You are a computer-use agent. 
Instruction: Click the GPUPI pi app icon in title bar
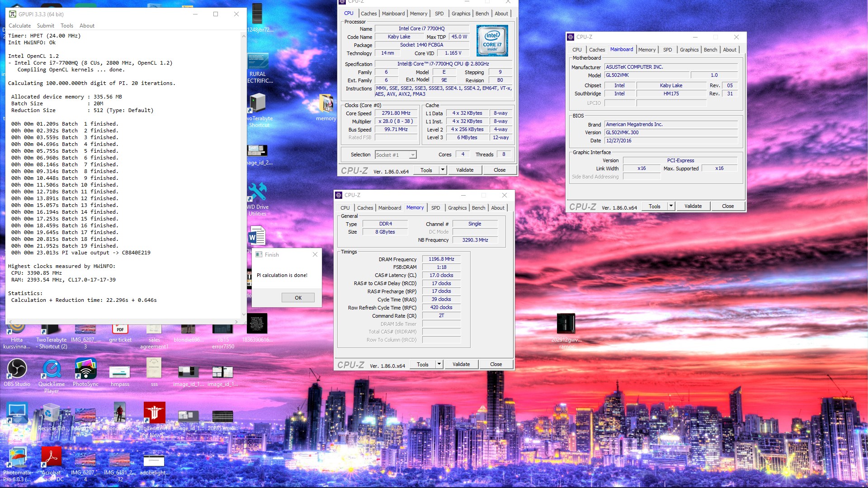(13, 14)
